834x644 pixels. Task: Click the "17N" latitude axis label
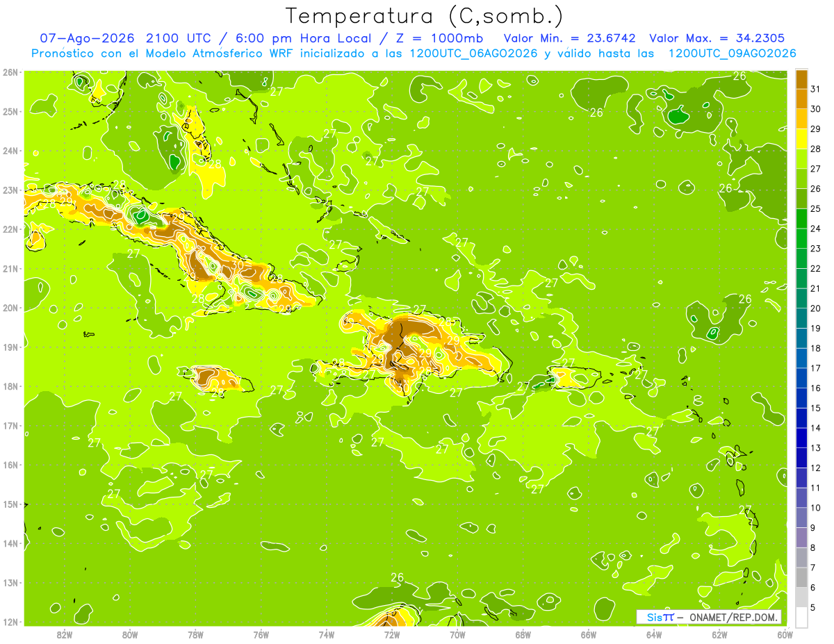click(x=10, y=426)
